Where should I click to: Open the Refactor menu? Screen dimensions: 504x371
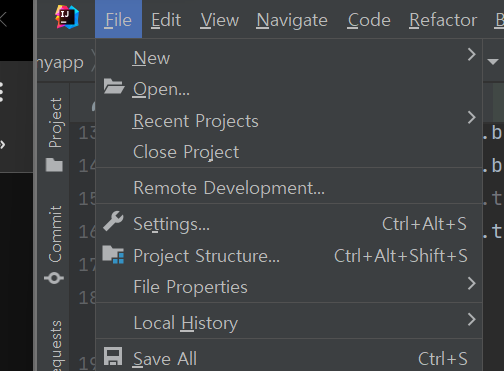[x=443, y=20]
